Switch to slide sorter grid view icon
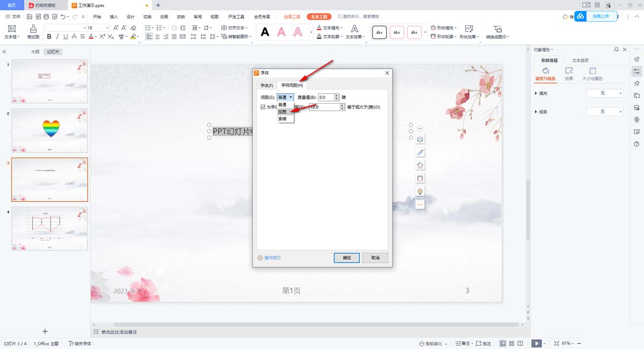The image size is (644, 349). click(x=512, y=343)
